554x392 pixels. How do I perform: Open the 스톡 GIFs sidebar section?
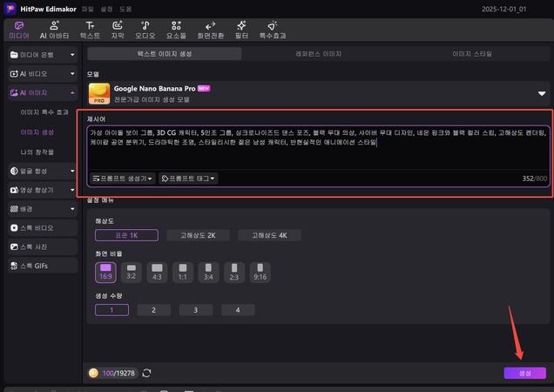click(x=43, y=266)
